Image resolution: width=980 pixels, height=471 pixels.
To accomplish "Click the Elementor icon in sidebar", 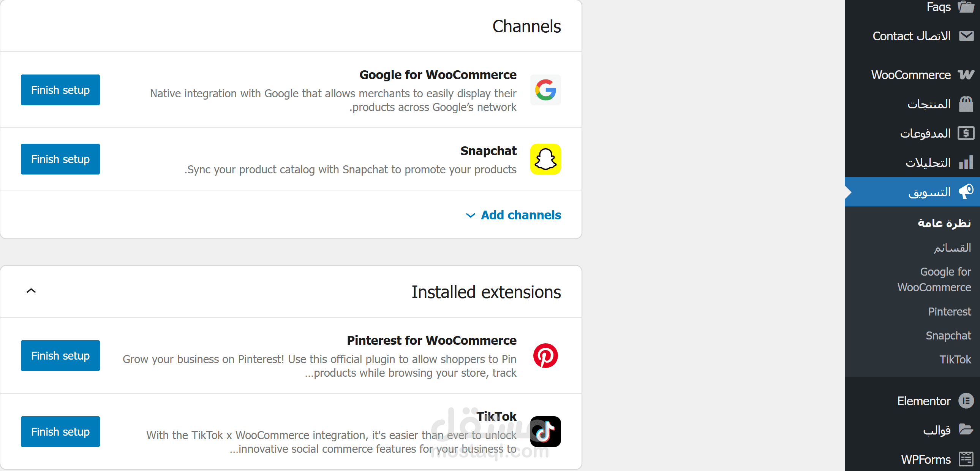I will click(x=966, y=401).
